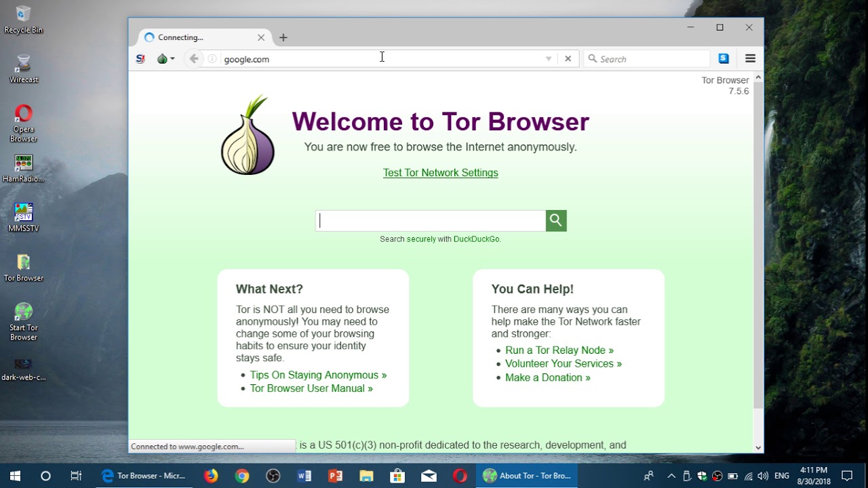Image resolution: width=868 pixels, height=488 pixels.
Task: Click the toolbar Search box
Action: click(646, 59)
